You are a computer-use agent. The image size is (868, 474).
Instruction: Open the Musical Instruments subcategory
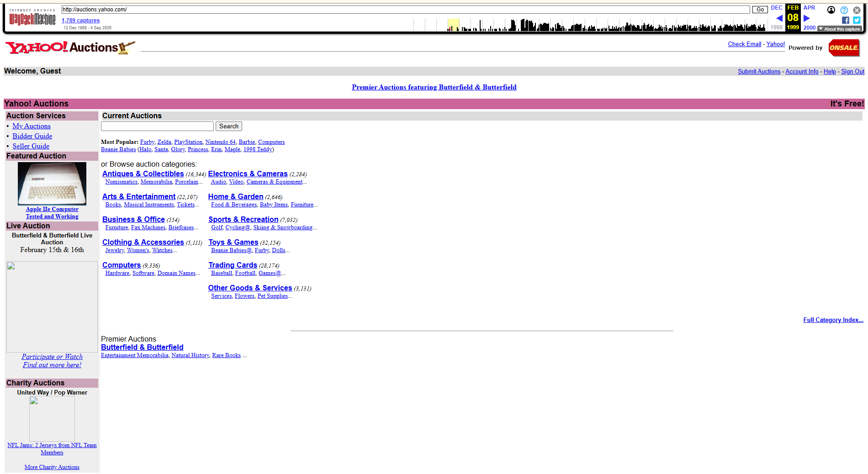(149, 205)
